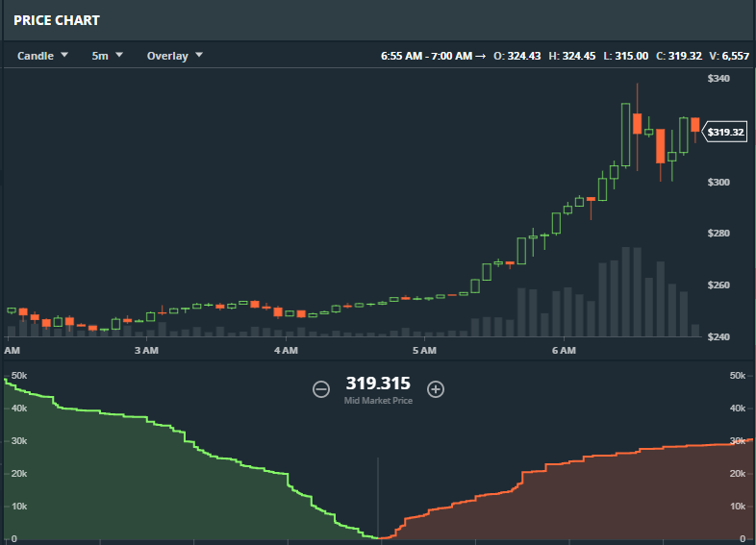The image size is (756, 545).
Task: Select the tallest green candle near $330
Action: click(x=625, y=135)
